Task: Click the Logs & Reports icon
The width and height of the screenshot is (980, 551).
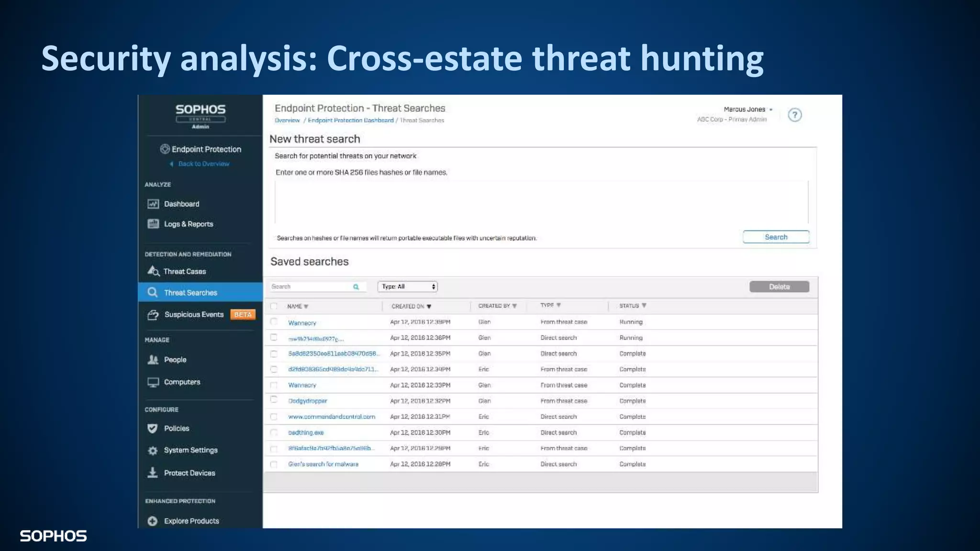Action: (x=153, y=224)
